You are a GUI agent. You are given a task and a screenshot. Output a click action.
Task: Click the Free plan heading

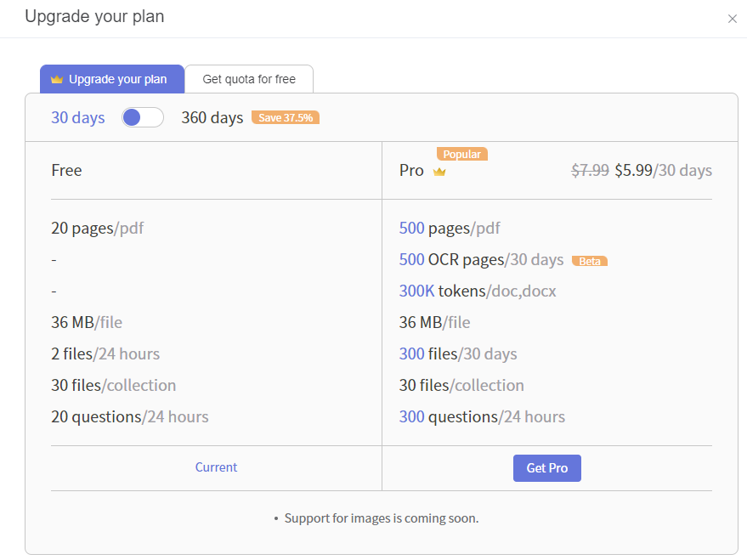tap(66, 170)
